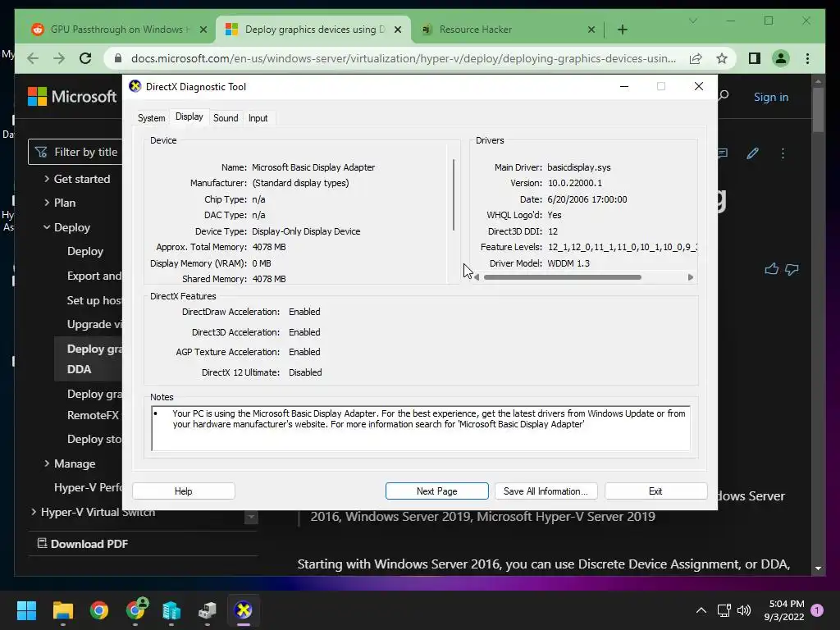840x630 pixels.
Task: Close the GPU Passthrough browser tab
Action: pos(203,30)
